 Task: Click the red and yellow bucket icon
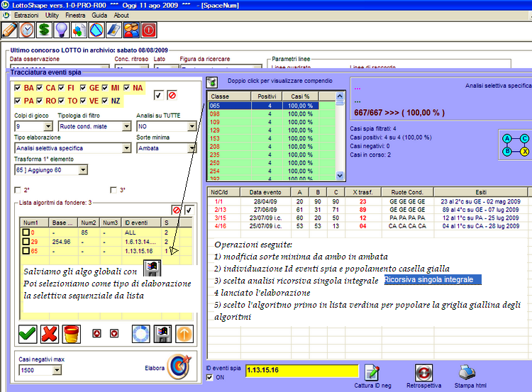coord(71,334)
